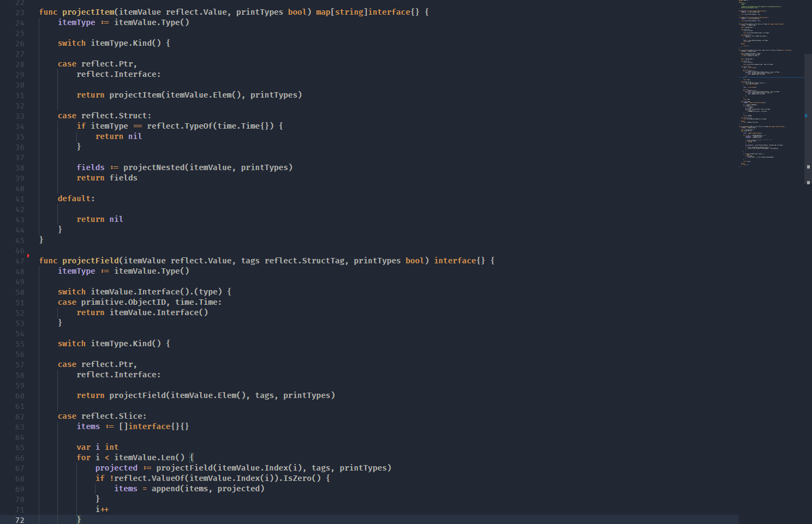This screenshot has width=812, height=524.
Task: Click 'reflect.StructTag' parameter type on line 47
Action: point(304,261)
